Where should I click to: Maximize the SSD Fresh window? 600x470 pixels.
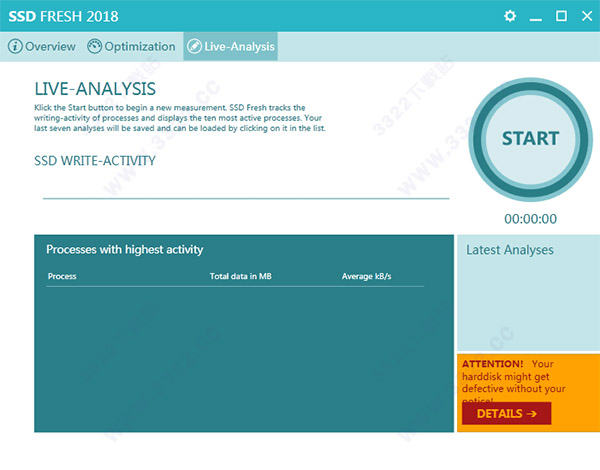click(561, 16)
